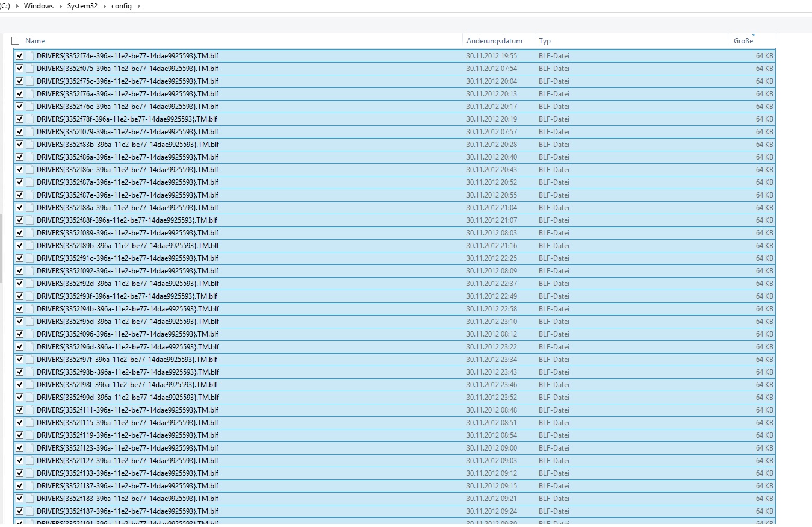Screen dimensions: 812x527
Task: Click file icon of DRIVERS{3352f78f-396a…}.TM.blf
Action: pyautogui.click(x=30, y=119)
